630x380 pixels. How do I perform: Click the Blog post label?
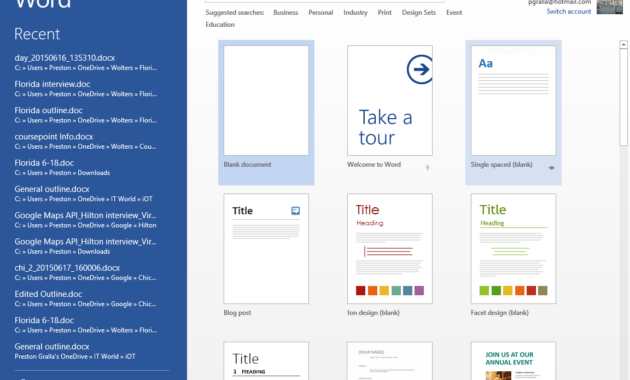[237, 313]
